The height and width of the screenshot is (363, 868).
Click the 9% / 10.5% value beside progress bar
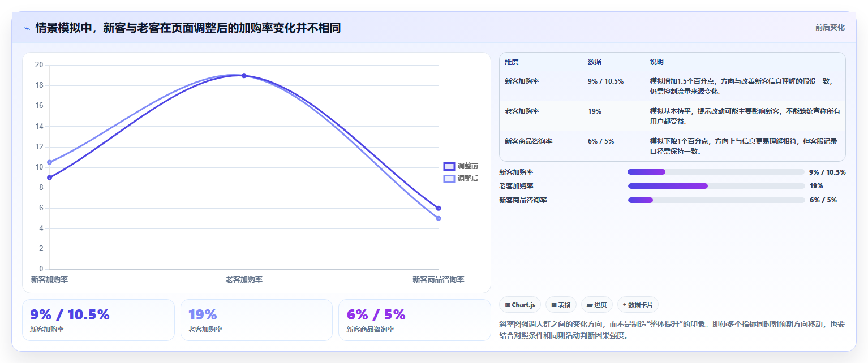coord(827,172)
